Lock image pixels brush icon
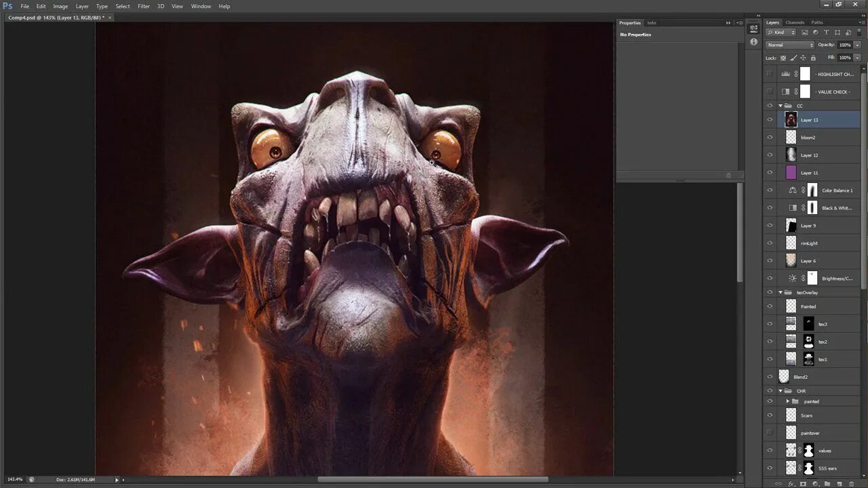Image resolution: width=868 pixels, height=488 pixels. coord(793,58)
